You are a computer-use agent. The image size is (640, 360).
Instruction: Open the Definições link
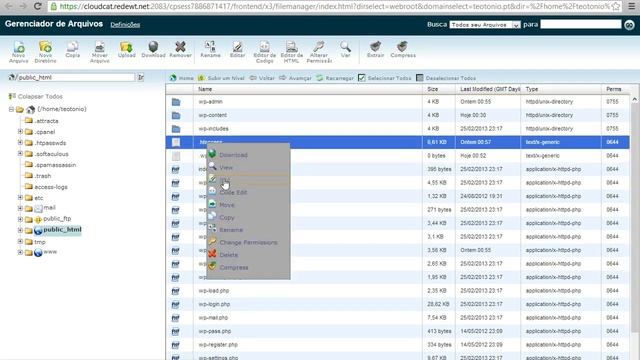[x=125, y=25]
